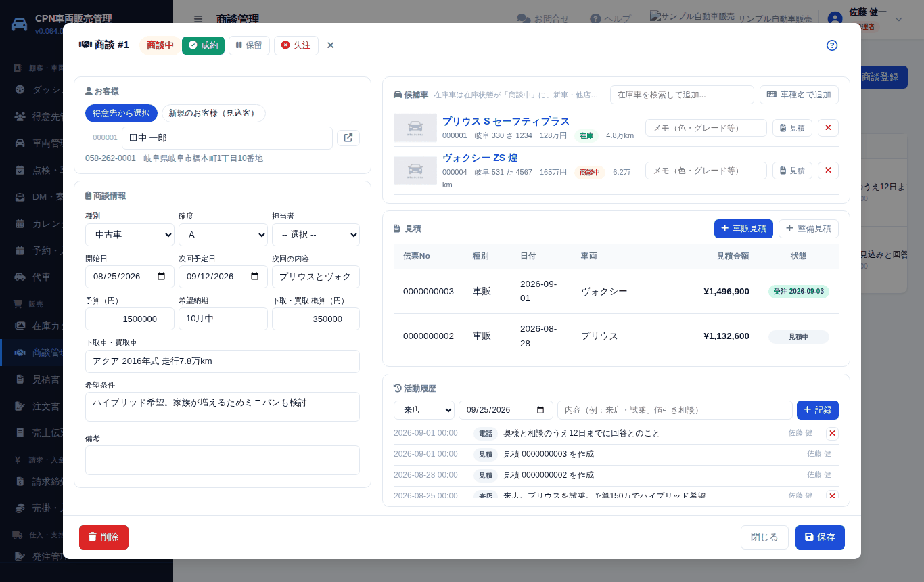Open calendar picker on activity date field

540,410
